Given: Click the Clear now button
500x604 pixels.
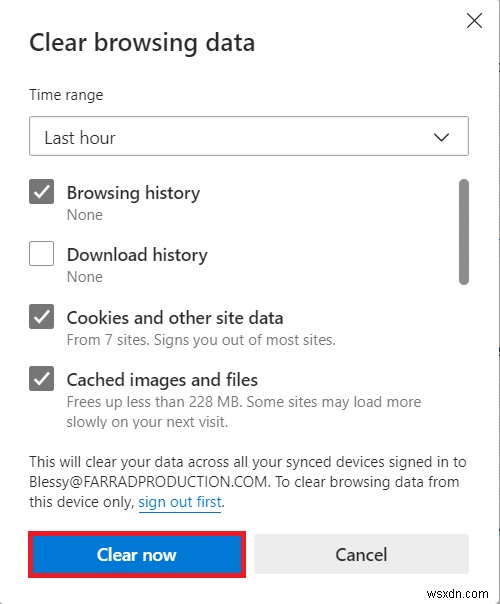Looking at the screenshot, I should (x=137, y=555).
